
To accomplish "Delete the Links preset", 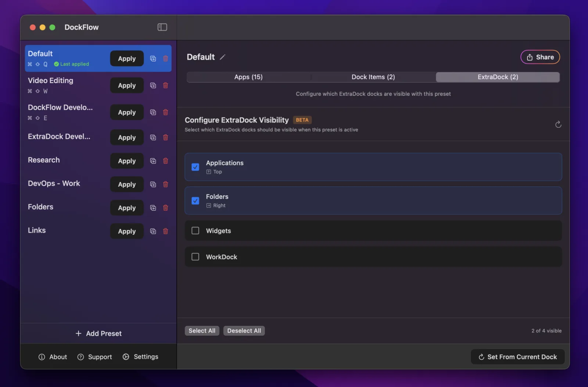I will (x=165, y=231).
